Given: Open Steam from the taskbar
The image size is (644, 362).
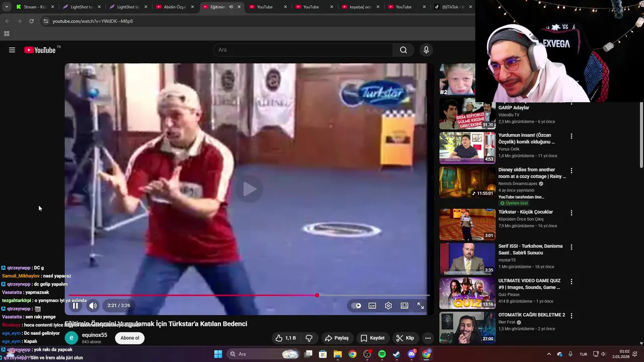Looking at the screenshot, I should pos(396,354).
